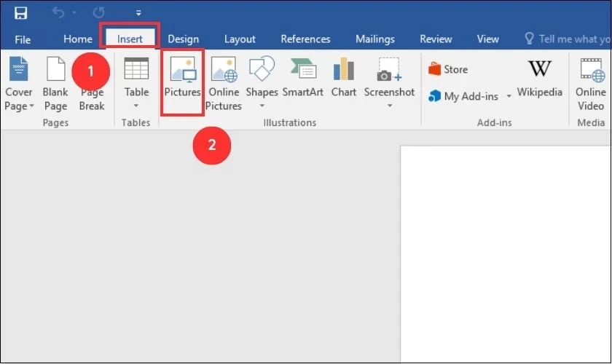612x364 pixels.
Task: Open the Customize Quick Access Toolbar dropdown
Action: [138, 13]
